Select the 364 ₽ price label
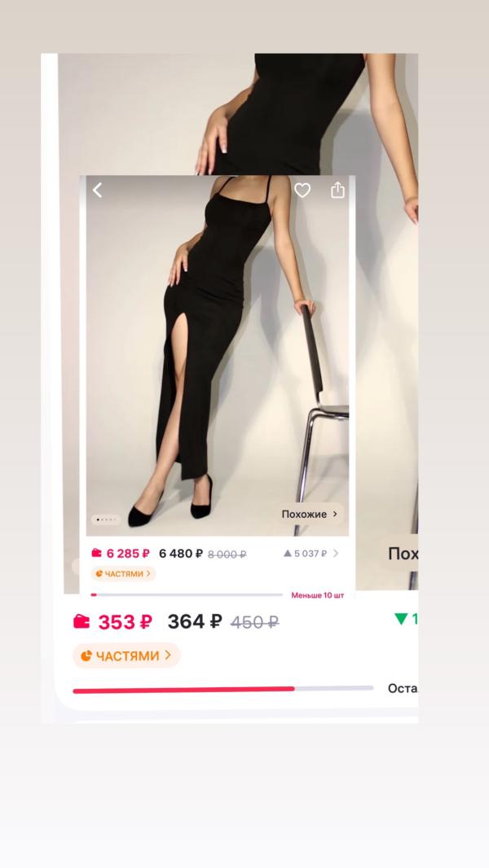489x868 pixels. tap(195, 621)
